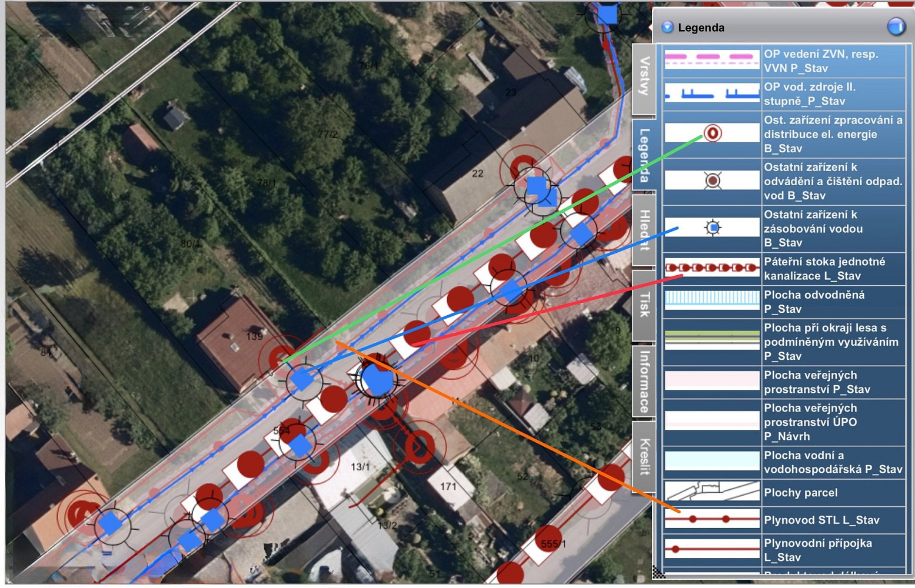Switch to the Hledat tab

pos(644,229)
